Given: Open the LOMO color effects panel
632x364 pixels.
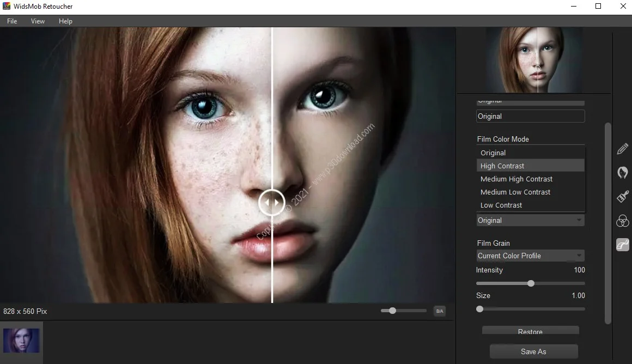Looking at the screenshot, I should coord(622,220).
